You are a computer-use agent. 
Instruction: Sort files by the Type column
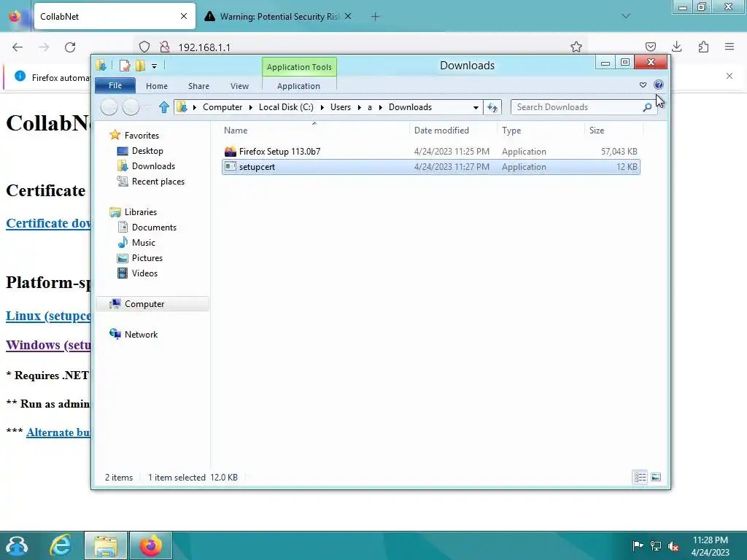coord(511,131)
